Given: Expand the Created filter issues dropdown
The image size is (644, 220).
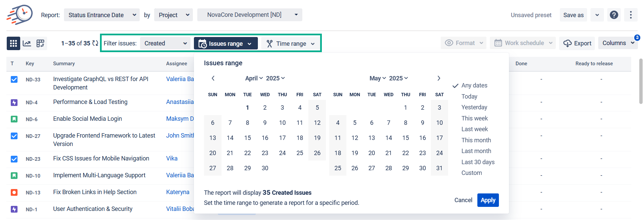Looking at the screenshot, I should [x=165, y=43].
